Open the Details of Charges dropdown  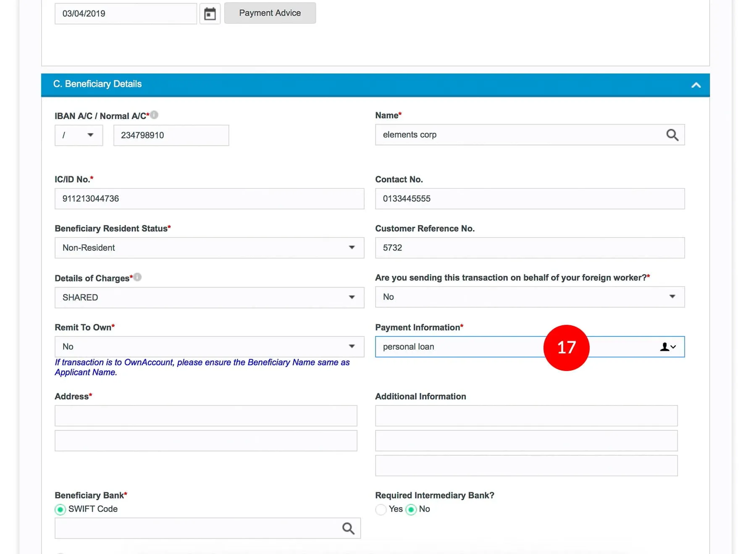tap(209, 297)
